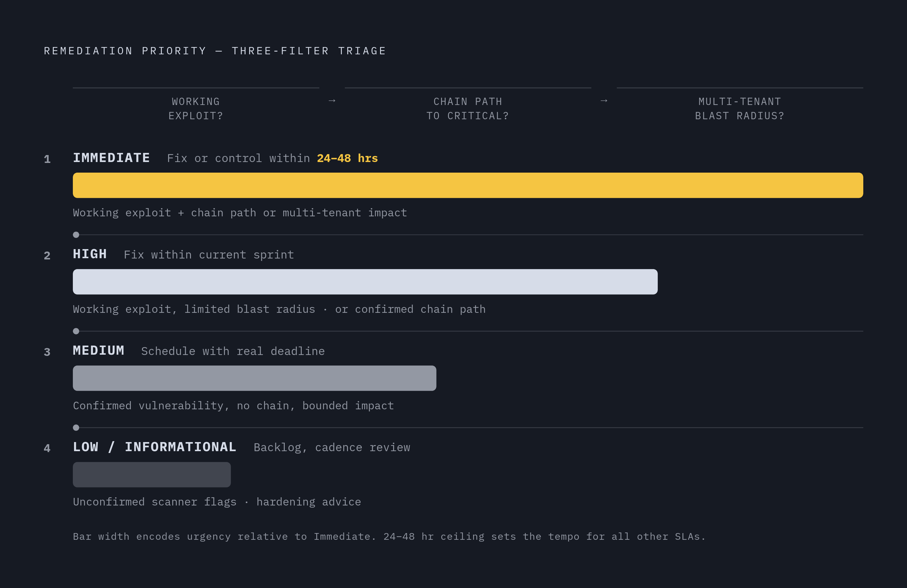Click the MEDIUM tier title
This screenshot has height=588, width=907.
click(x=99, y=350)
